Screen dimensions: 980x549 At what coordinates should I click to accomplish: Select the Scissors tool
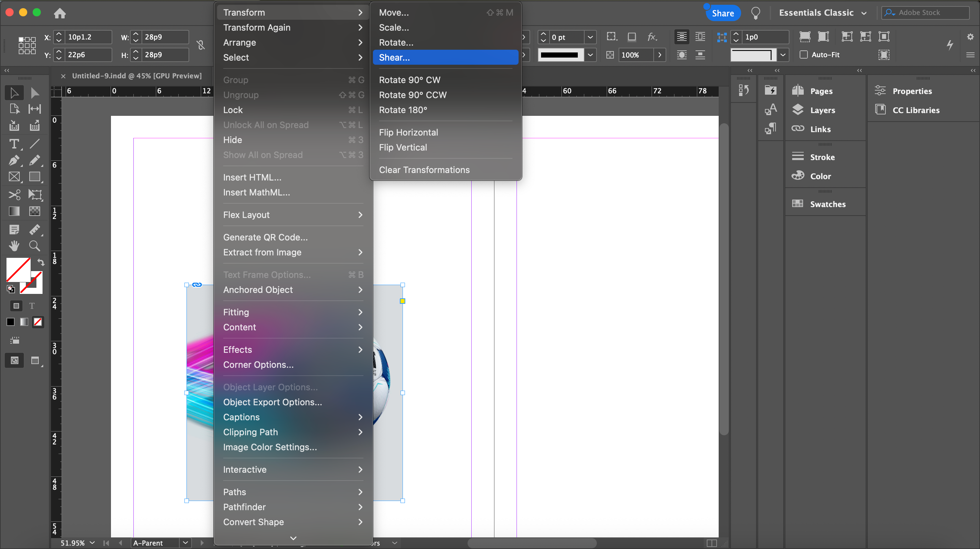click(14, 195)
